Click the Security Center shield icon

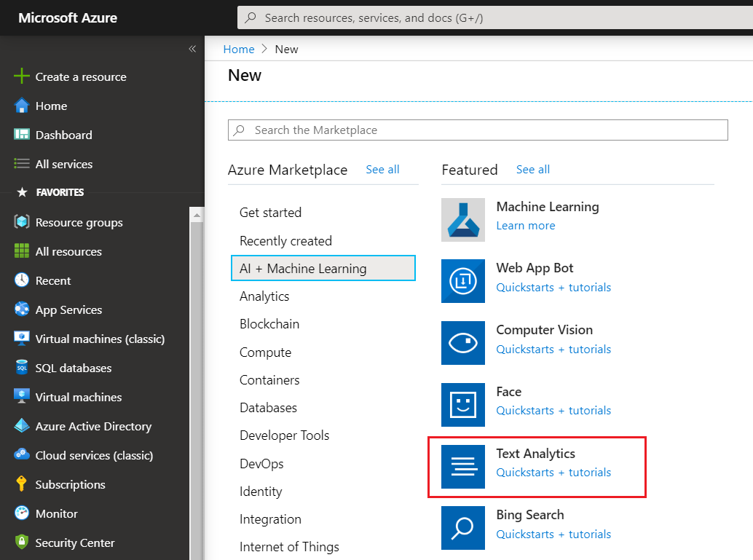[x=22, y=543]
